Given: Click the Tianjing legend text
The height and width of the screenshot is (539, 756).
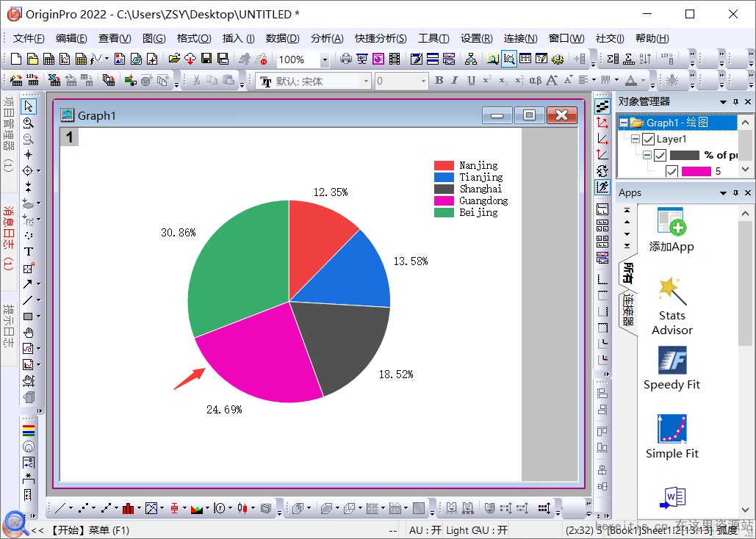Looking at the screenshot, I should pyautogui.click(x=480, y=177).
